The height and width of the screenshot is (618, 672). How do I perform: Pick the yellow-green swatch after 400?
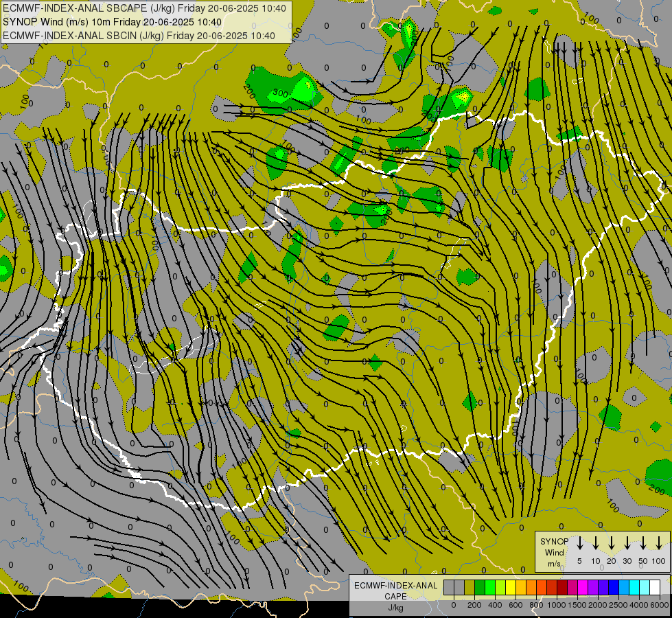[x=500, y=587]
